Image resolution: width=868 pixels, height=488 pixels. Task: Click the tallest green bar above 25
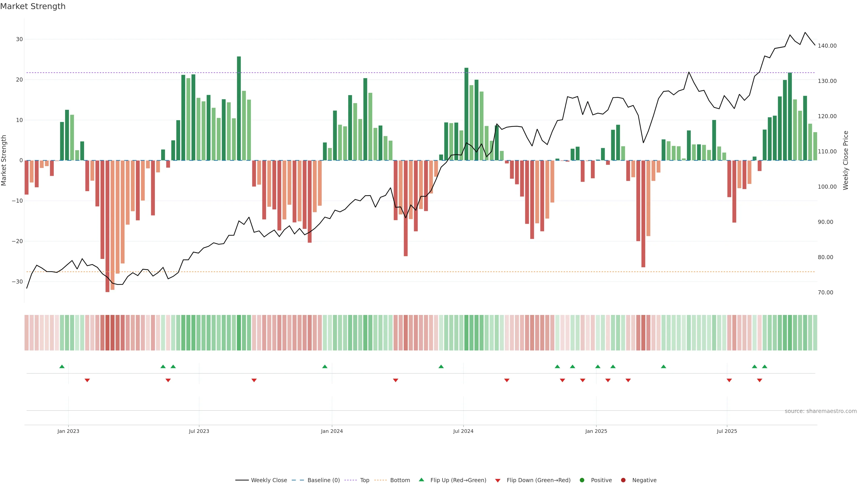click(239, 108)
